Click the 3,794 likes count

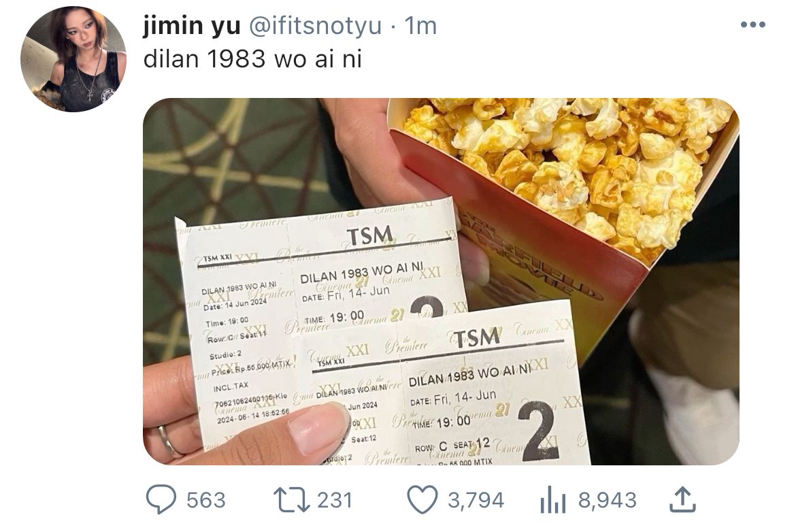(476, 501)
